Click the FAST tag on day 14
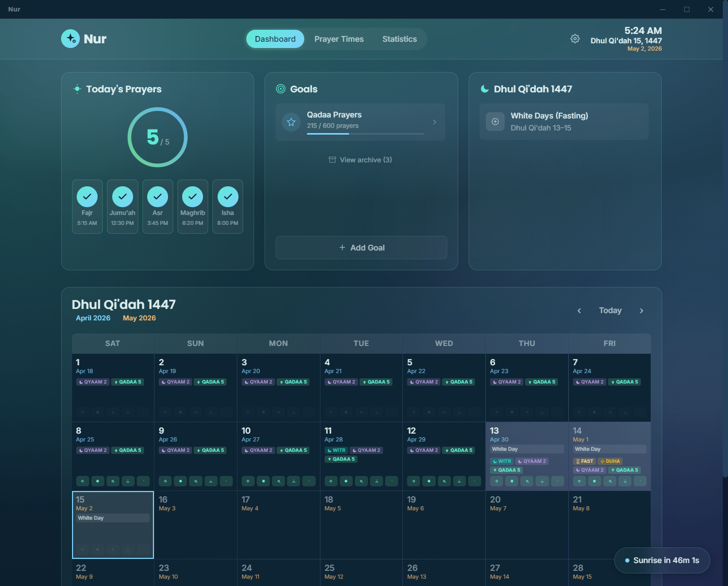This screenshot has height=586, width=728. tap(584, 461)
